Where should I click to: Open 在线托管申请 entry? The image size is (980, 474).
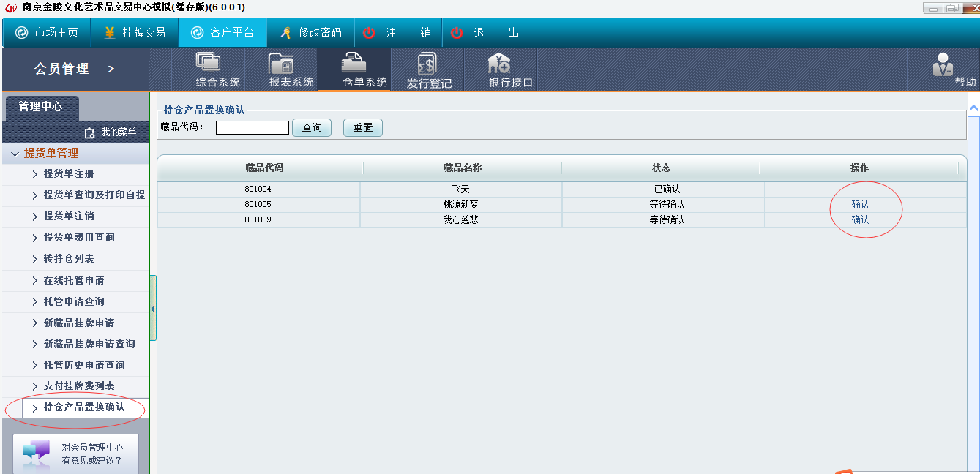coord(75,281)
